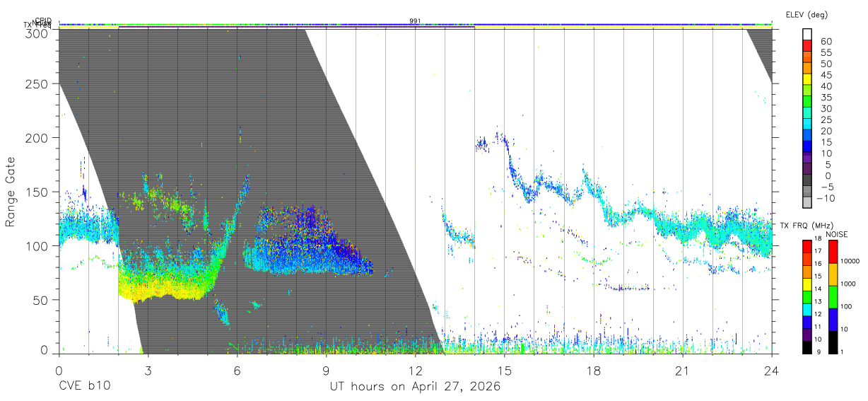Image resolution: width=868 pixels, height=401 pixels.
Task: Click the 'ELEV (deg)' colorbar title
Action: tap(807, 14)
